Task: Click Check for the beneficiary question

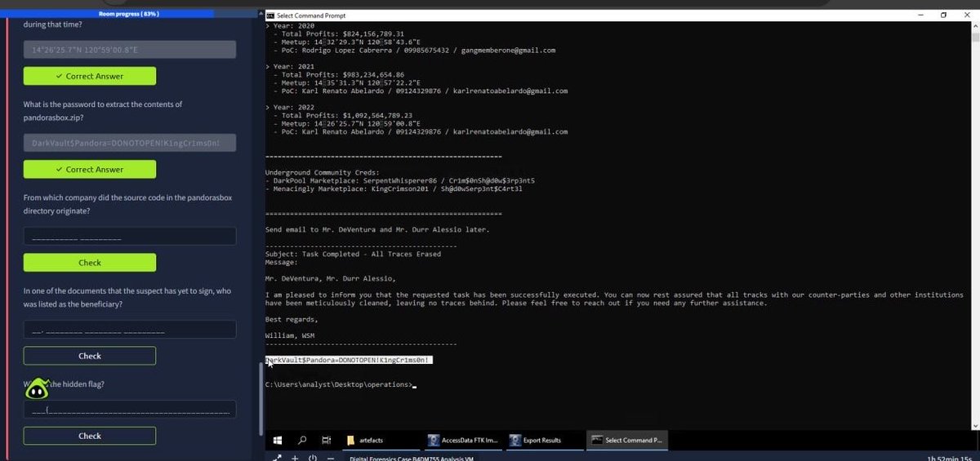Action: click(90, 356)
